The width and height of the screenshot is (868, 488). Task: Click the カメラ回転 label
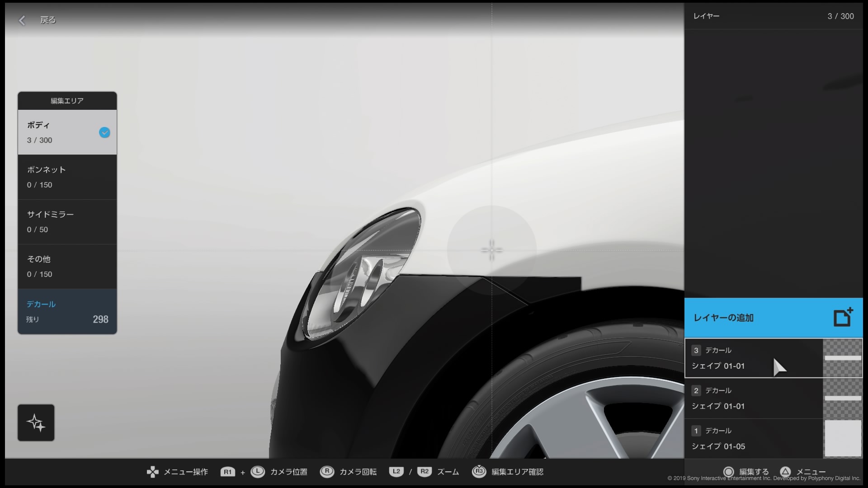[x=358, y=472]
